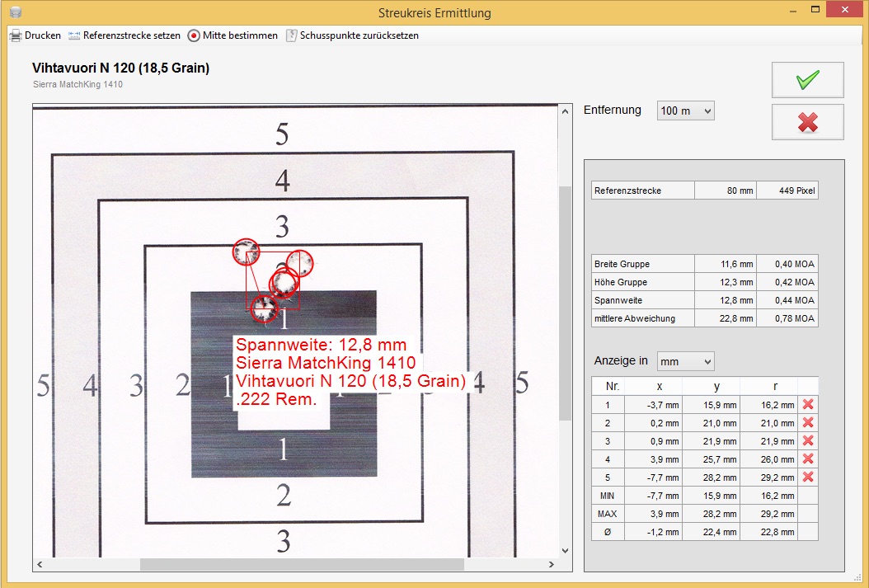Click the 0,40 MOA Breite Gruppe value
The width and height of the screenshot is (869, 588).
coord(787,265)
